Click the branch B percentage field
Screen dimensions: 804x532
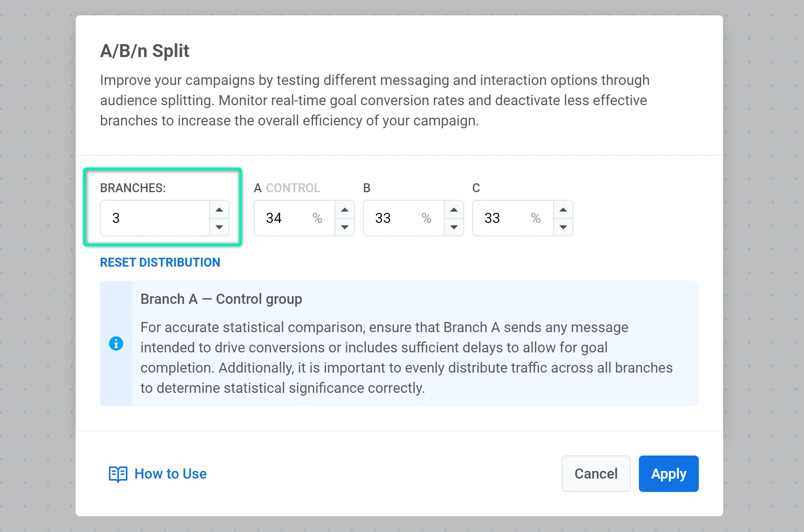coord(397,218)
